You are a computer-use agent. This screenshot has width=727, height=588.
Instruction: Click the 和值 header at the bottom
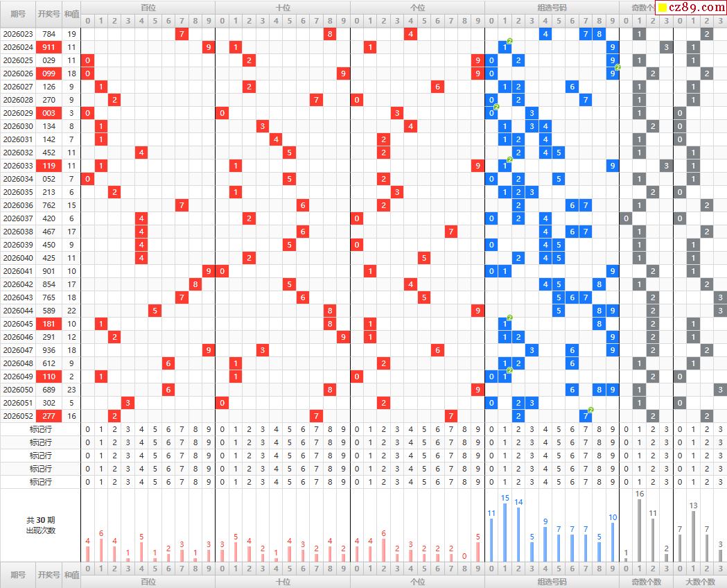pos(71,575)
